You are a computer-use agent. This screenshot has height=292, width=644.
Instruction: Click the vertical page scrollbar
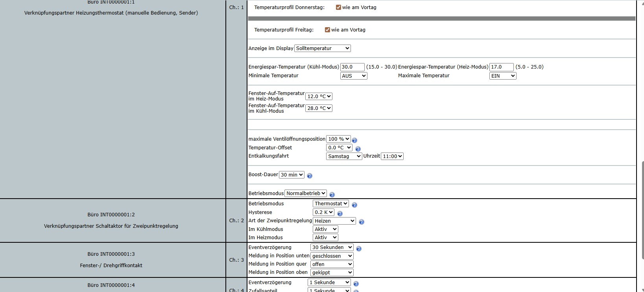click(642, 210)
